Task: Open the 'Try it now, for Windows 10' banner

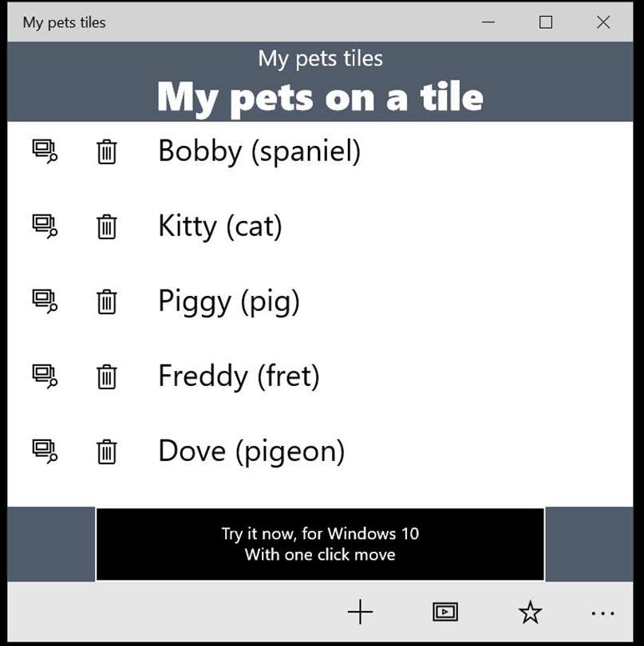Action: click(x=320, y=544)
